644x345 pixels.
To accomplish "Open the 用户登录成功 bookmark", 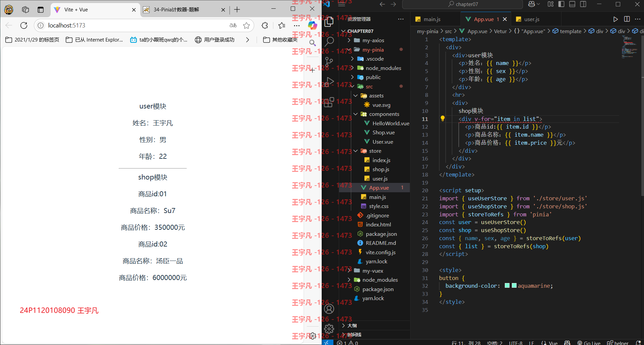I will click(215, 40).
